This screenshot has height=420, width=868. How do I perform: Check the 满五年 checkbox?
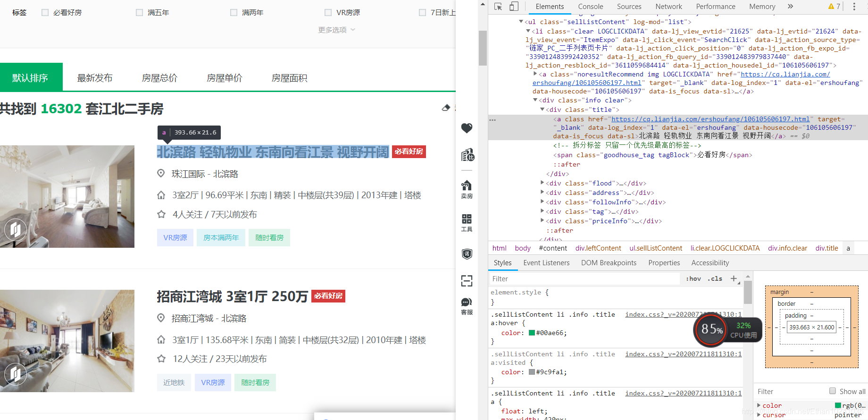(x=139, y=13)
